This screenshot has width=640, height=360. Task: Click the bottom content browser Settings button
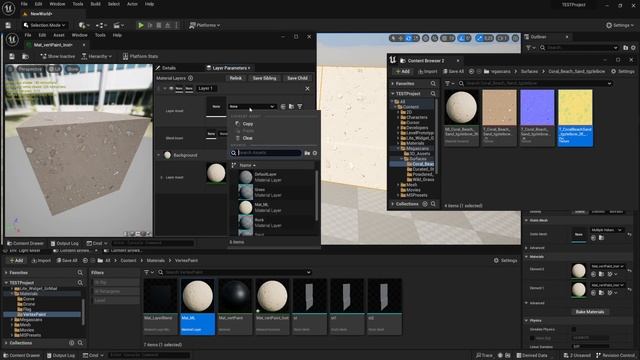tap(506, 260)
